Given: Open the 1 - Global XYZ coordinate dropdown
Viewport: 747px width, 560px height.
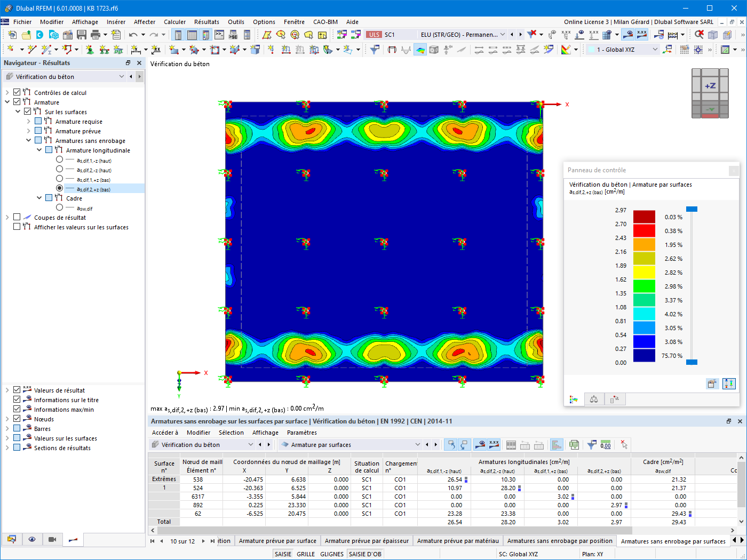Looking at the screenshot, I should pos(623,50).
